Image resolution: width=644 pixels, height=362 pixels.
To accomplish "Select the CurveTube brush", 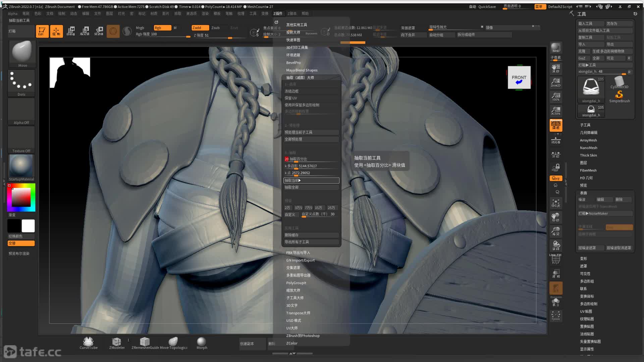I will pyautogui.click(x=89, y=343).
